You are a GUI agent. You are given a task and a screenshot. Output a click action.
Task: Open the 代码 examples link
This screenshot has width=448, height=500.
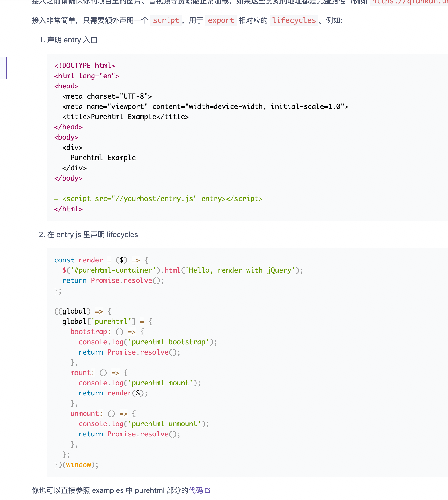point(196,490)
